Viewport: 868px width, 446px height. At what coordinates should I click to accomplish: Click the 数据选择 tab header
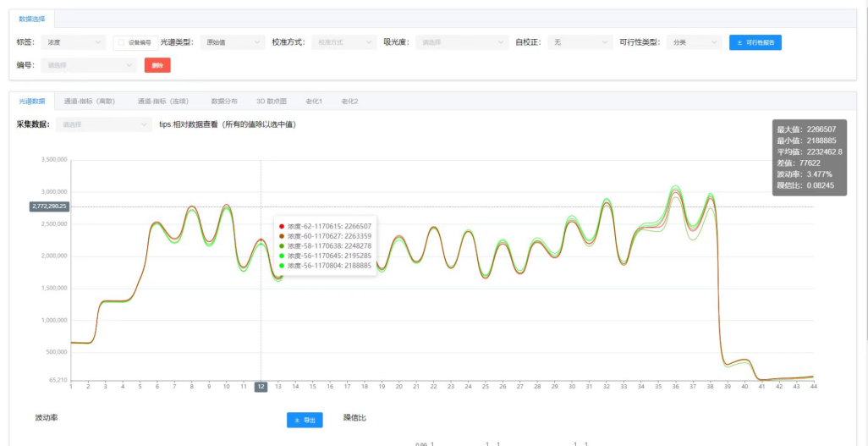click(32, 18)
